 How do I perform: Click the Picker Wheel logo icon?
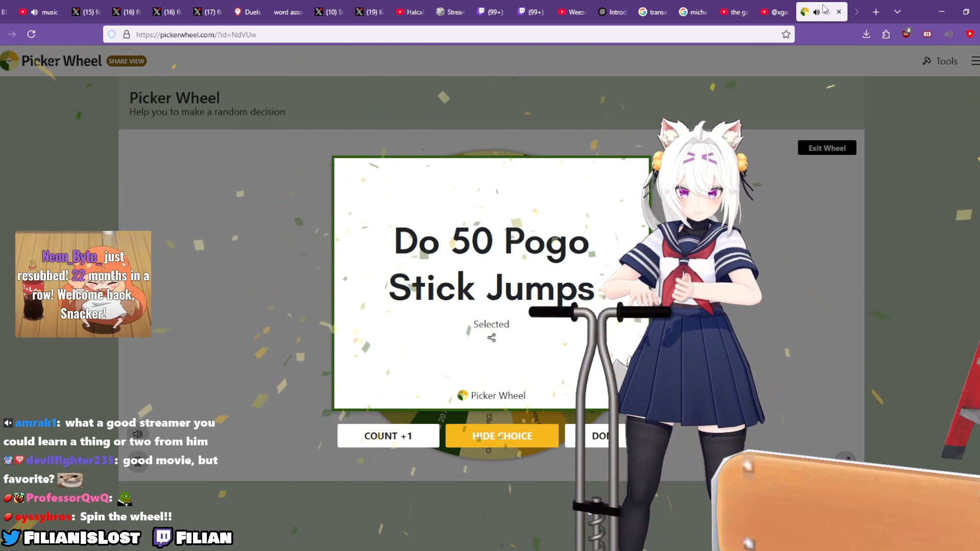point(9,61)
